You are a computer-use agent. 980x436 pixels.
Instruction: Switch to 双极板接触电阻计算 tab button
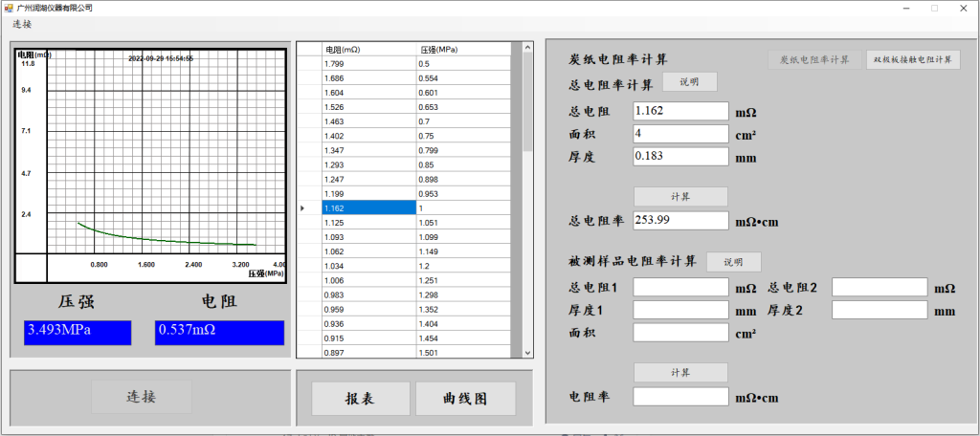click(x=912, y=59)
